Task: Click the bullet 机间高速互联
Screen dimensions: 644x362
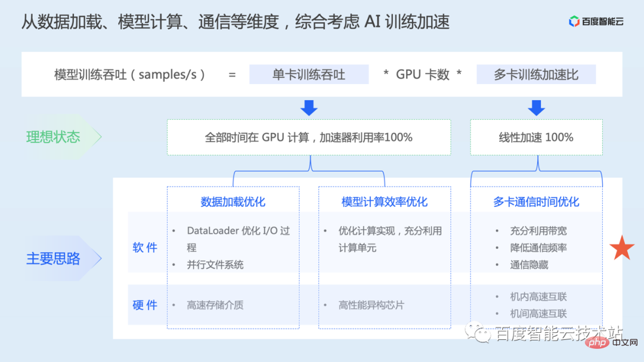Action: 538,314
